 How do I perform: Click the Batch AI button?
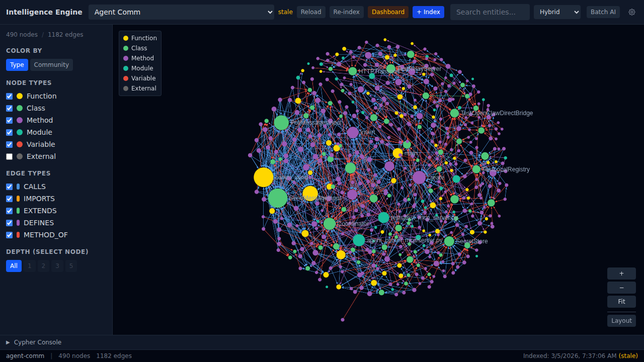(x=603, y=12)
